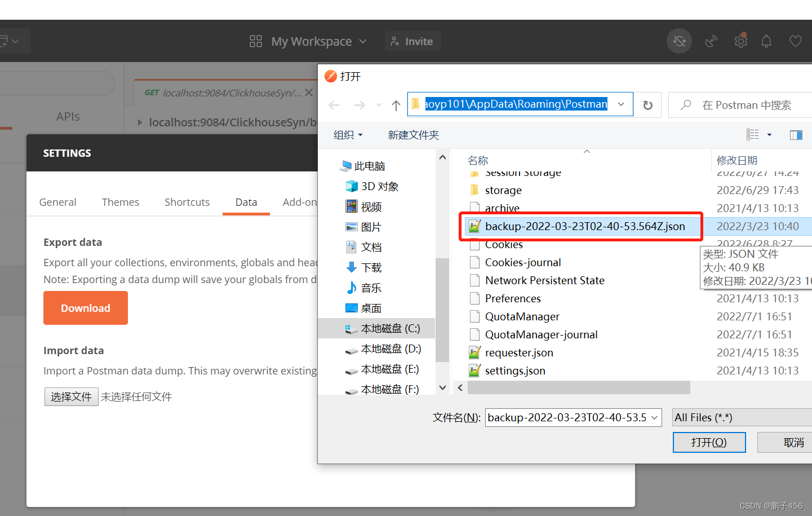Switch to Add-ons settings tab
Screen dimensions: 812x516
pos(300,202)
